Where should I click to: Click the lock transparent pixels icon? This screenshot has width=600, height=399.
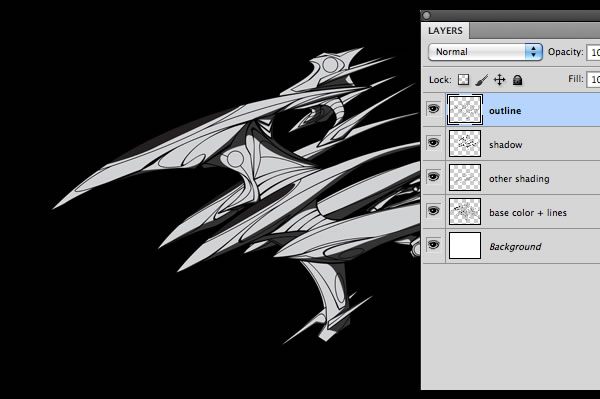pos(463,80)
